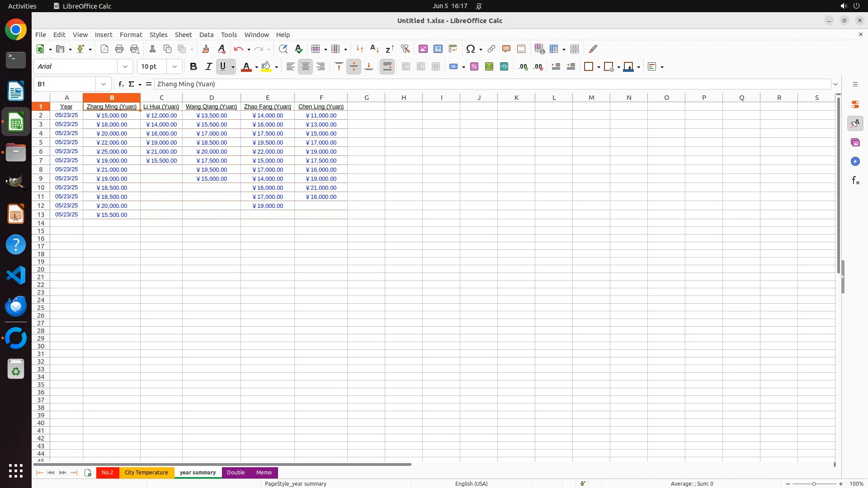Viewport: 868px width, 488px height.
Task: Open the Insert Chart tool
Action: [438, 49]
